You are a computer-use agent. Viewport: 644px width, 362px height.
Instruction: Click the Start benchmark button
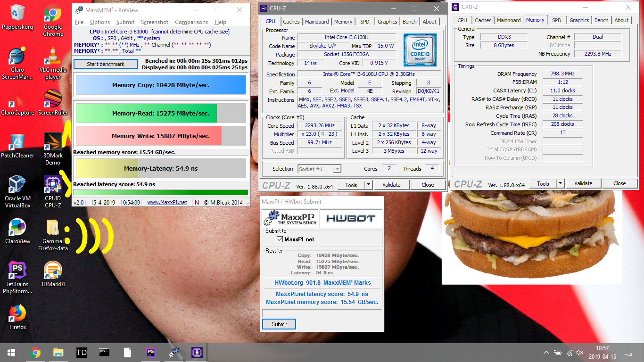106,64
